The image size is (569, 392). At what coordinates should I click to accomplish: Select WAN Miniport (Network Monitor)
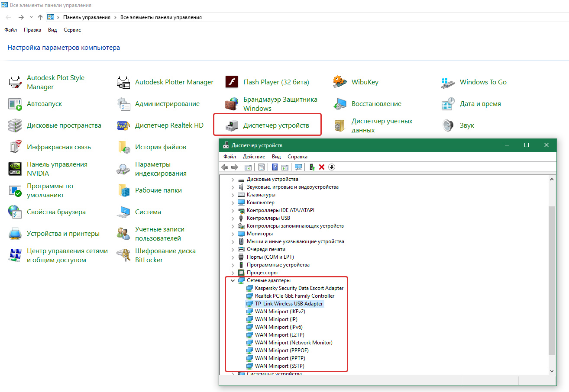(294, 343)
